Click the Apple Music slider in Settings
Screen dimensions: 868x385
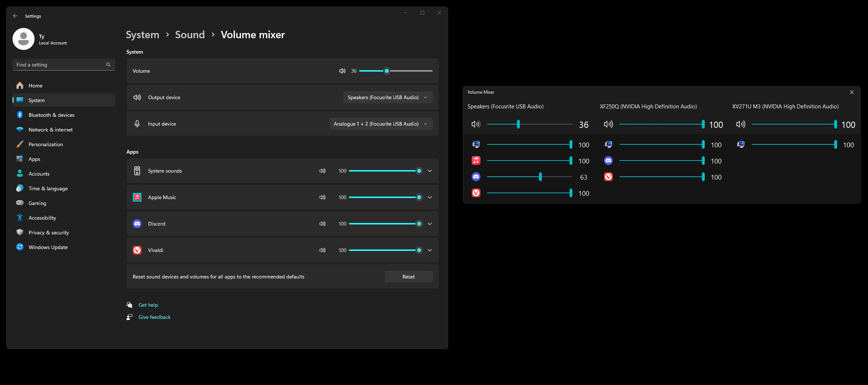pyautogui.click(x=385, y=197)
